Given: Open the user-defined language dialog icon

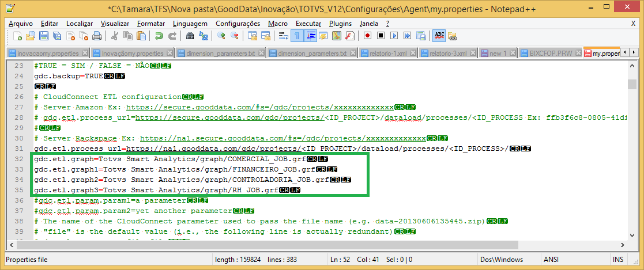Looking at the screenshot, I should [323, 36].
